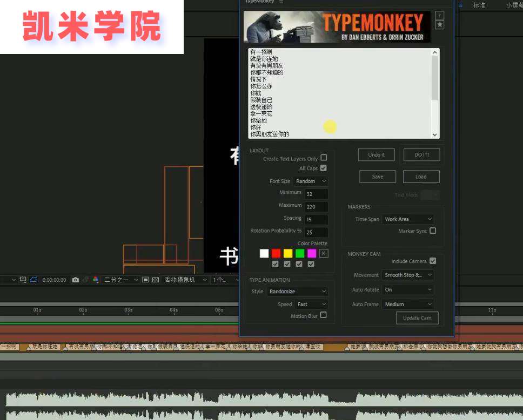The image size is (523, 420).
Task: Open the Speed Fast dropdown
Action: click(x=312, y=304)
